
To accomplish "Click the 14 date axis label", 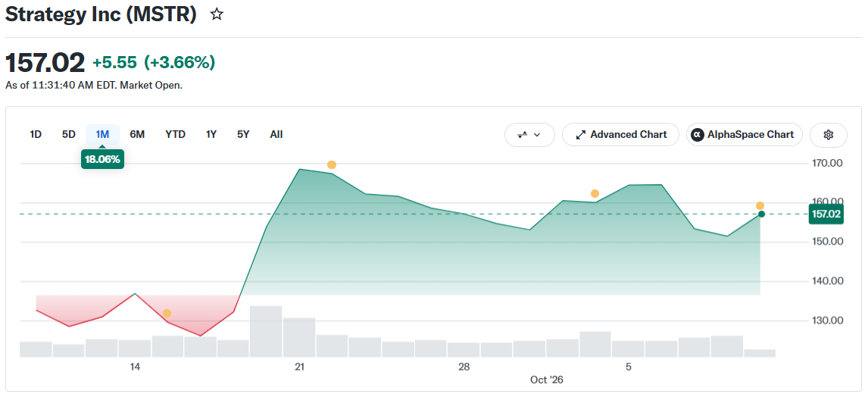I will point(135,367).
